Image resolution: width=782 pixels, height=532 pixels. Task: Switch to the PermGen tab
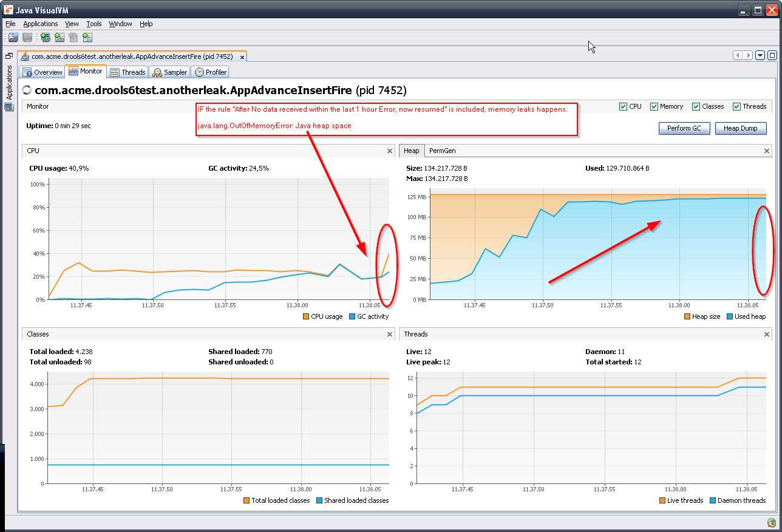(442, 151)
